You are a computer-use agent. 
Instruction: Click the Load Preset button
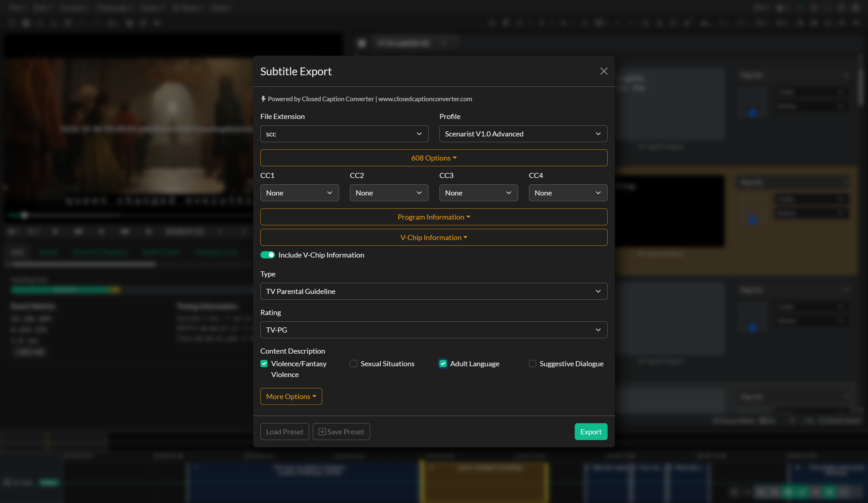pyautogui.click(x=285, y=431)
